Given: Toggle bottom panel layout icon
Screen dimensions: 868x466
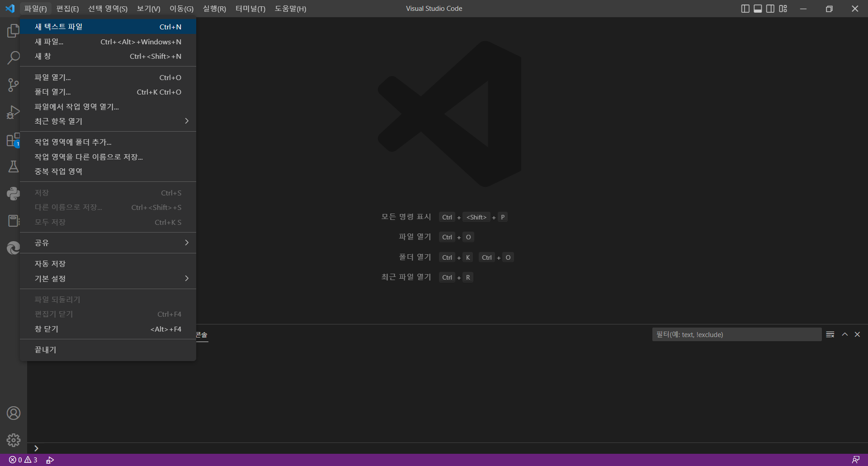Looking at the screenshot, I should pyautogui.click(x=758, y=9).
